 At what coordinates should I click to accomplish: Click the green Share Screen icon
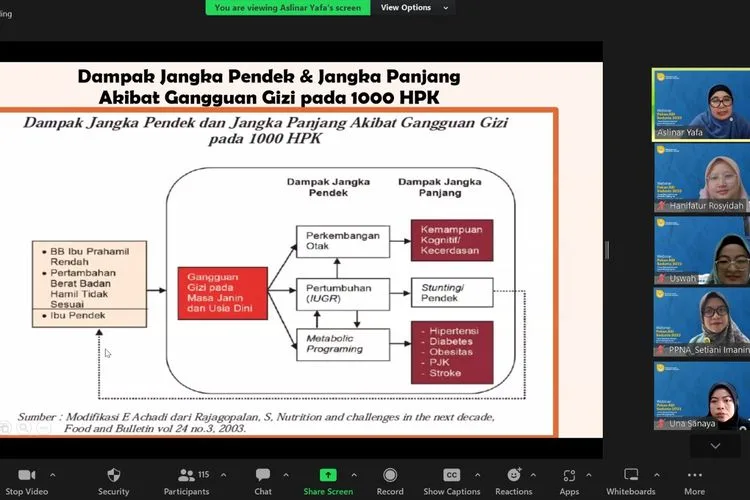point(328,475)
